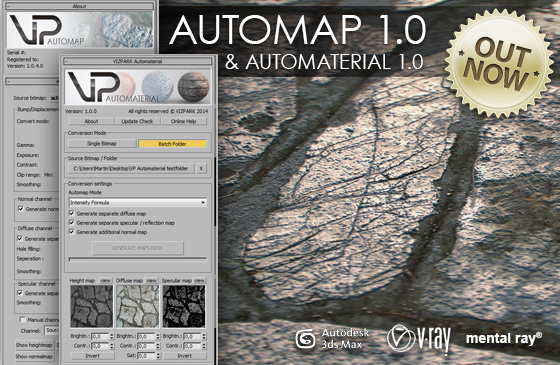
Task: Click Diffuse map Sat. value field
Action: click(x=146, y=356)
